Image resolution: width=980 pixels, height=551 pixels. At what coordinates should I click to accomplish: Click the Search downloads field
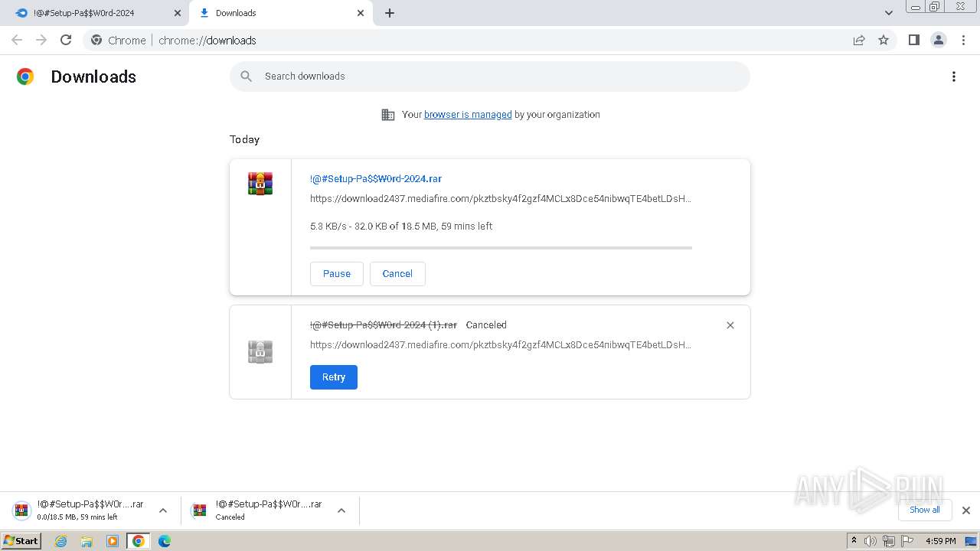pyautogui.click(x=490, y=77)
